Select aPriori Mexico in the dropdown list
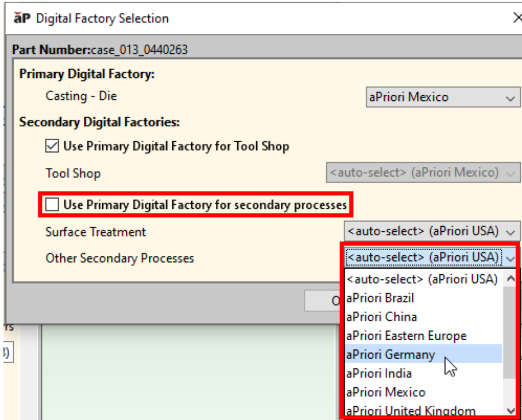Screen dimensions: 522x420 385,392
